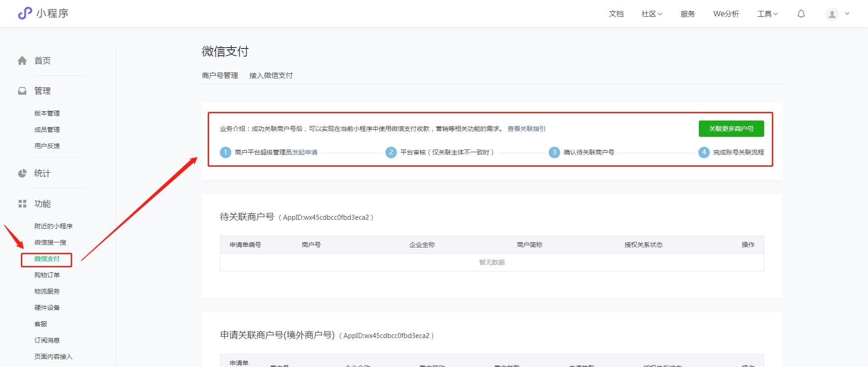868x367 pixels.
Task: Click 关联更多商户号 green button
Action: click(x=731, y=129)
